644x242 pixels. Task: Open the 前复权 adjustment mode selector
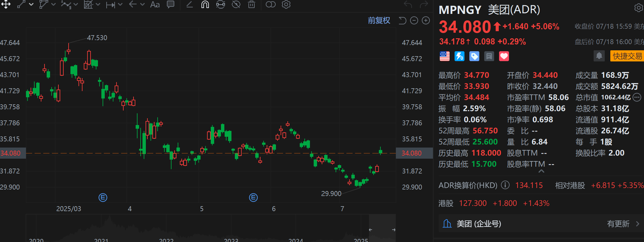coord(379,20)
